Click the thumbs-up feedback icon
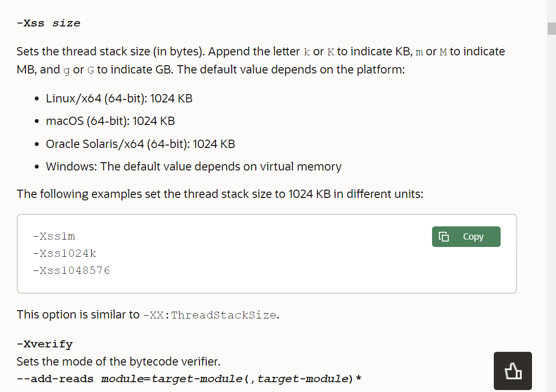Image resolution: width=556 pixels, height=392 pixels. [x=512, y=371]
